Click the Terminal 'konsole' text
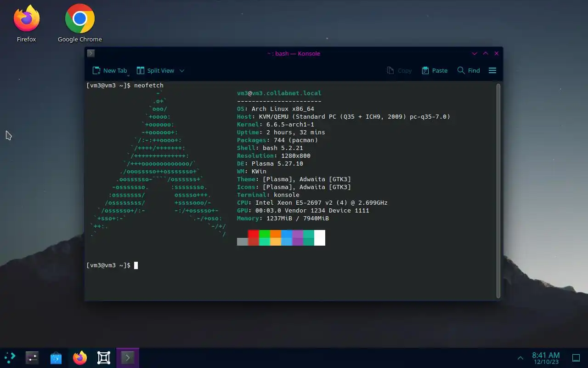This screenshot has width=588, height=368. pyautogui.click(x=287, y=195)
